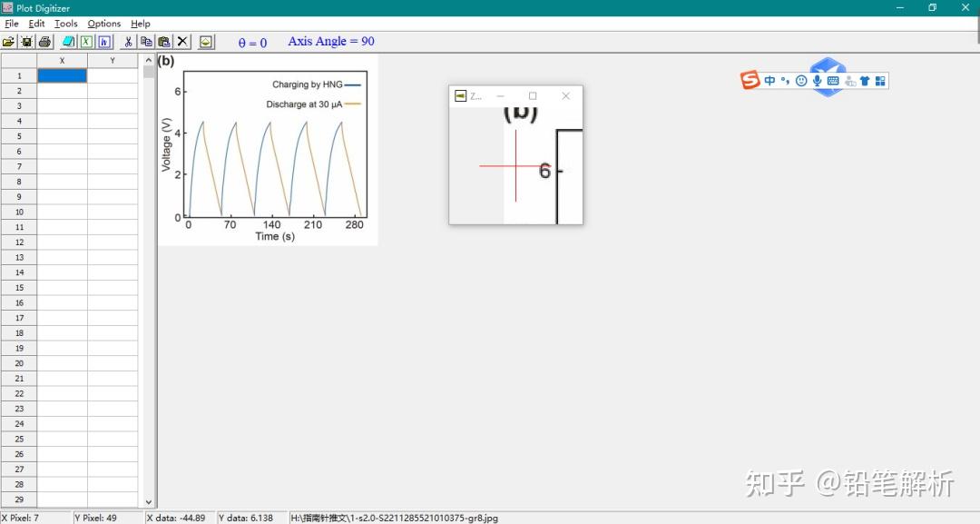
Task: Toggle Chinese/English input on Sogou toolbar
Action: point(769,80)
